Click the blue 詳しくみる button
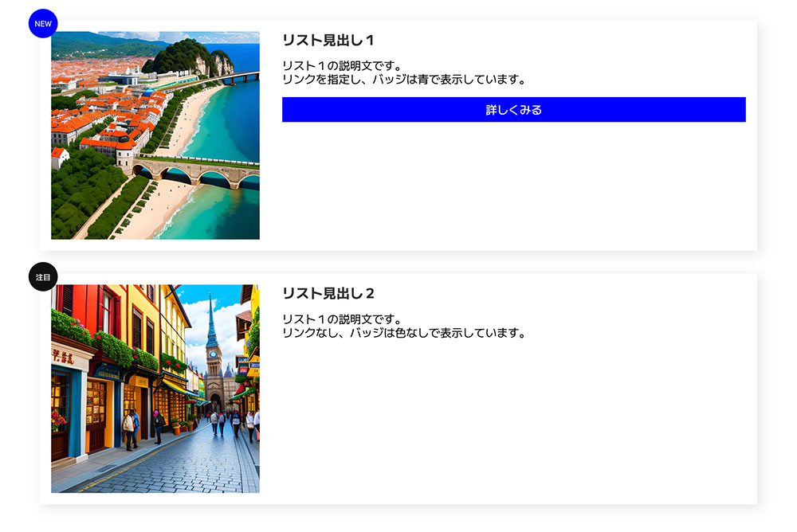The height and width of the screenshot is (532, 797). coord(514,110)
